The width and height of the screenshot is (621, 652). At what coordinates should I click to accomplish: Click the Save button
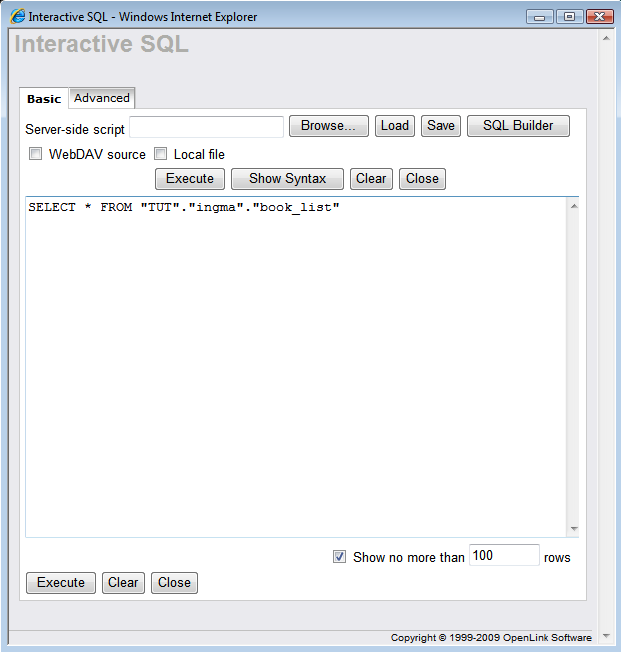click(x=440, y=126)
